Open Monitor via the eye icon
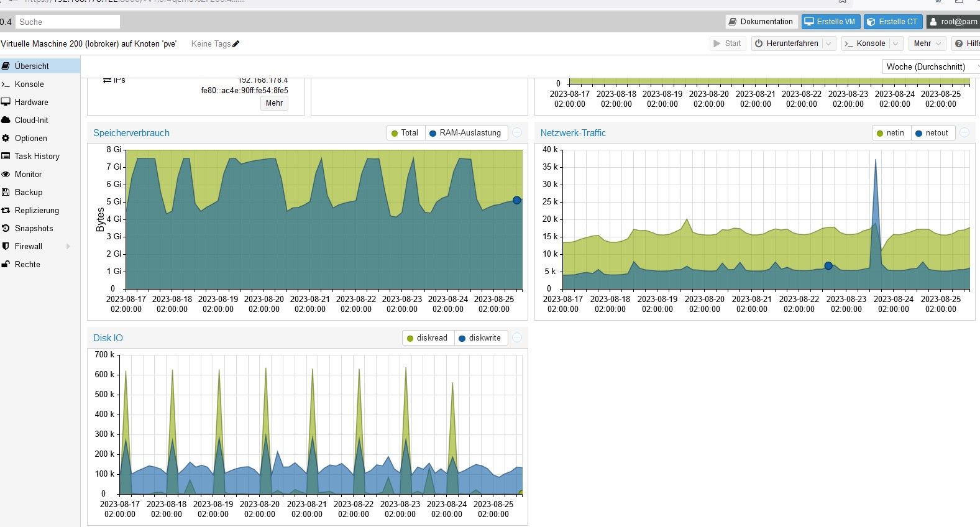The height and width of the screenshot is (527, 980). tap(6, 175)
